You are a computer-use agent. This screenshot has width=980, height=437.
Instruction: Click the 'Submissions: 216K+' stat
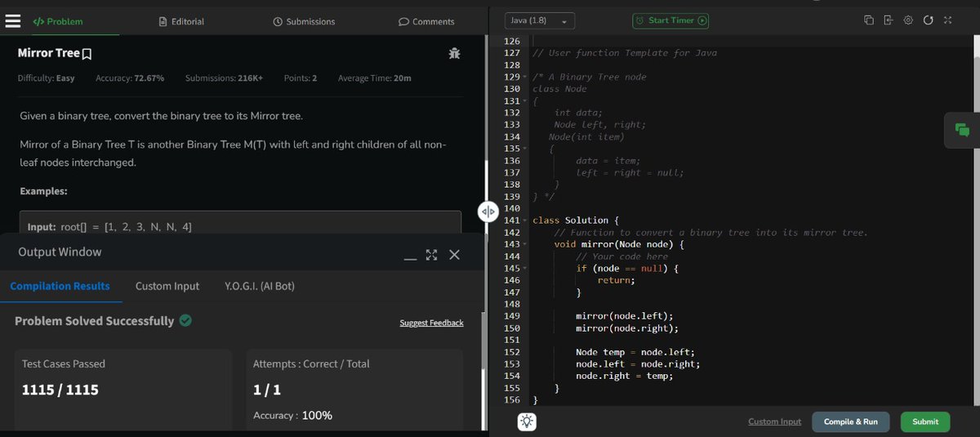(x=224, y=78)
